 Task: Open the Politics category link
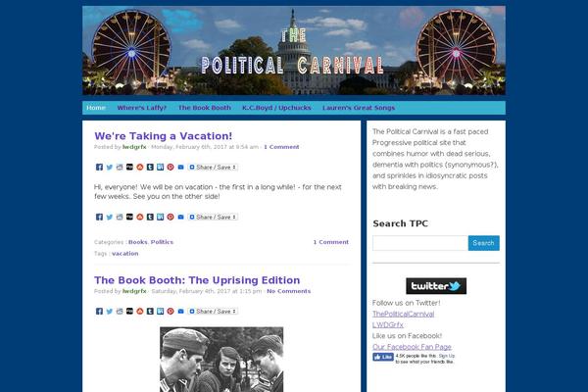(162, 242)
